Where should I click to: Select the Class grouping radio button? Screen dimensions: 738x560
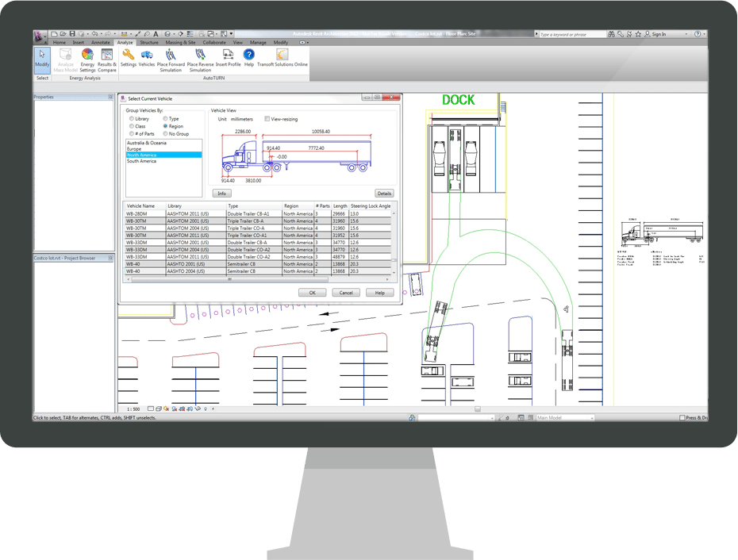132,127
